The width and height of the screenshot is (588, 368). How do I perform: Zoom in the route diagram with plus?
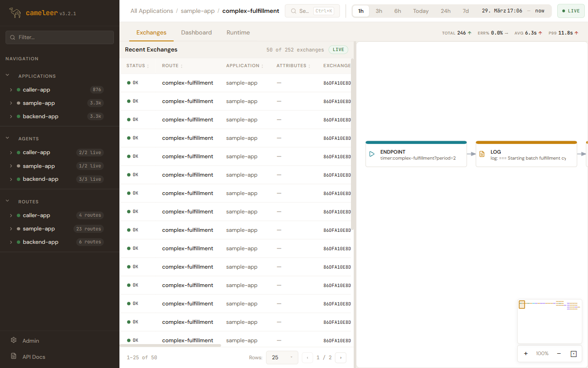tap(526, 354)
